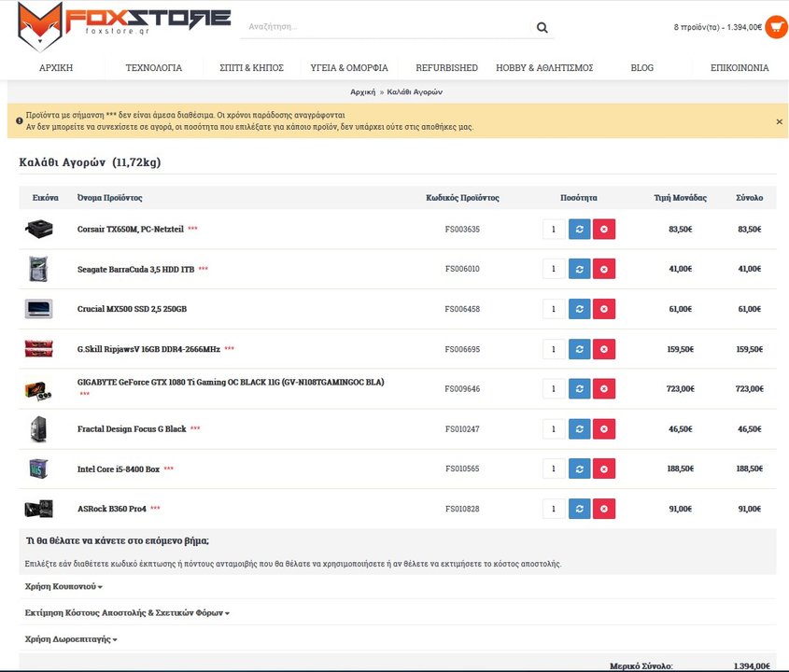
Task: Open the REFURBISHED menu
Action: tap(447, 67)
